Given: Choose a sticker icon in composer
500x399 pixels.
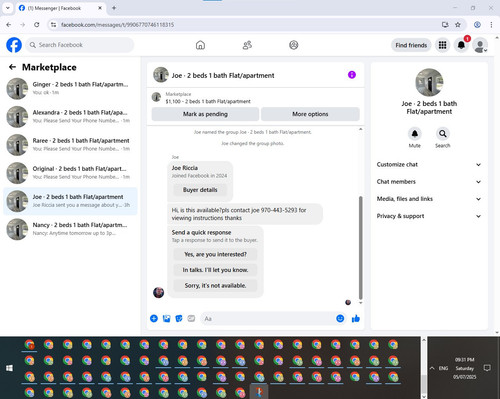Looking at the screenshot, I should point(179,318).
